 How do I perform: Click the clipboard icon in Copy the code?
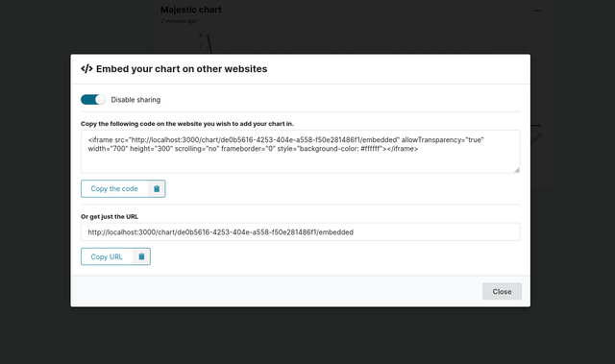(157, 189)
